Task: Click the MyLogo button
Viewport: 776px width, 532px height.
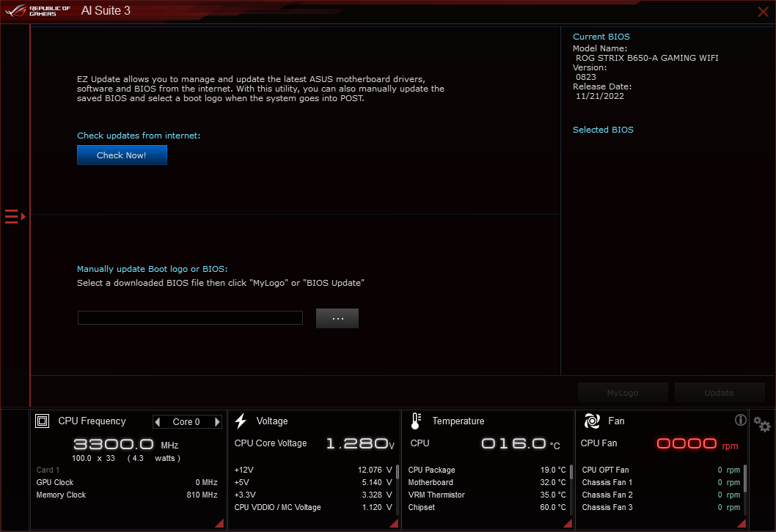Action: tap(623, 392)
